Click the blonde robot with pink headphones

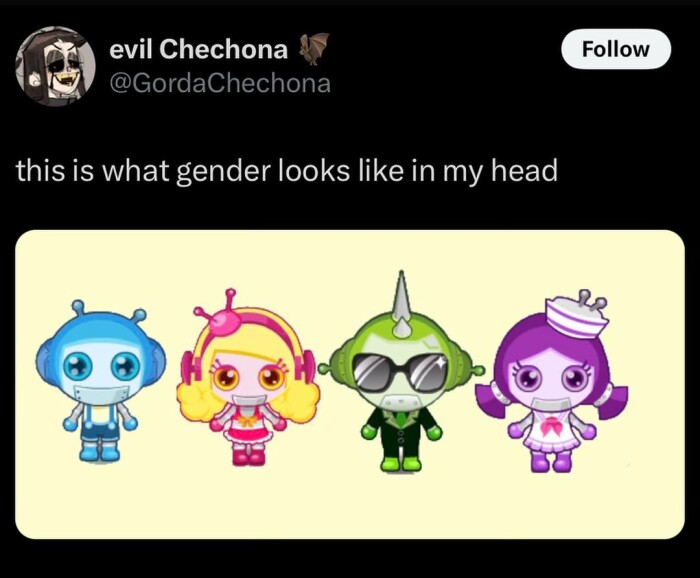pyautogui.click(x=248, y=378)
